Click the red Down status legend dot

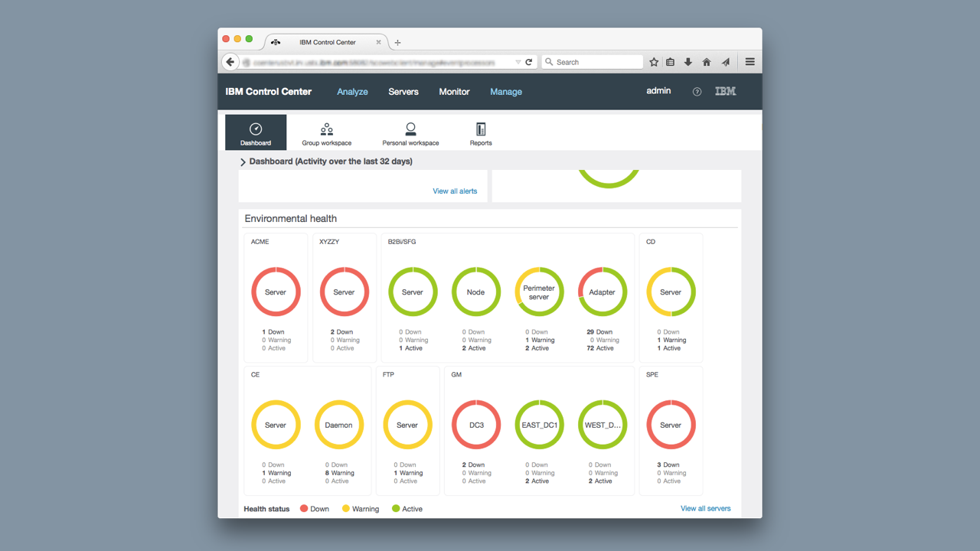pyautogui.click(x=305, y=508)
